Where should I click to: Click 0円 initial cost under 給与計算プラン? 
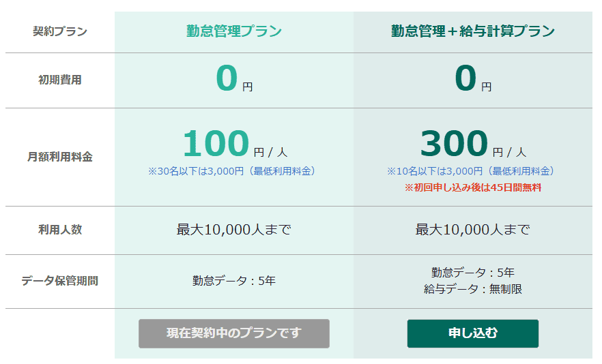coord(472,79)
